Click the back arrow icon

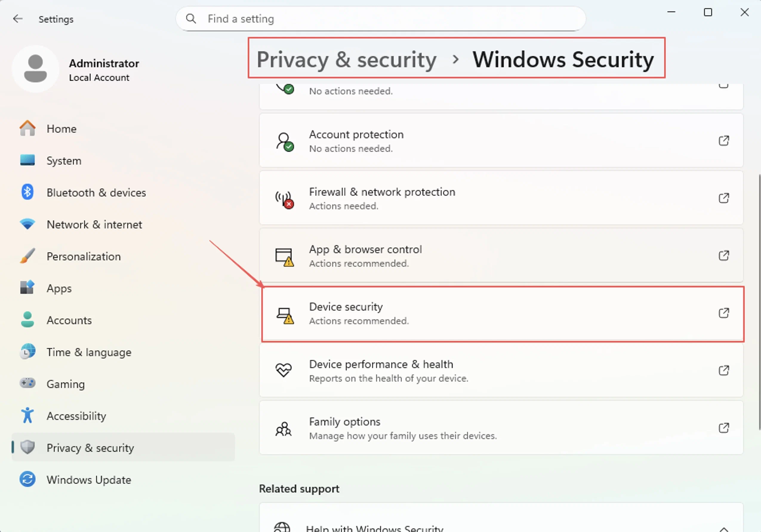tap(18, 19)
